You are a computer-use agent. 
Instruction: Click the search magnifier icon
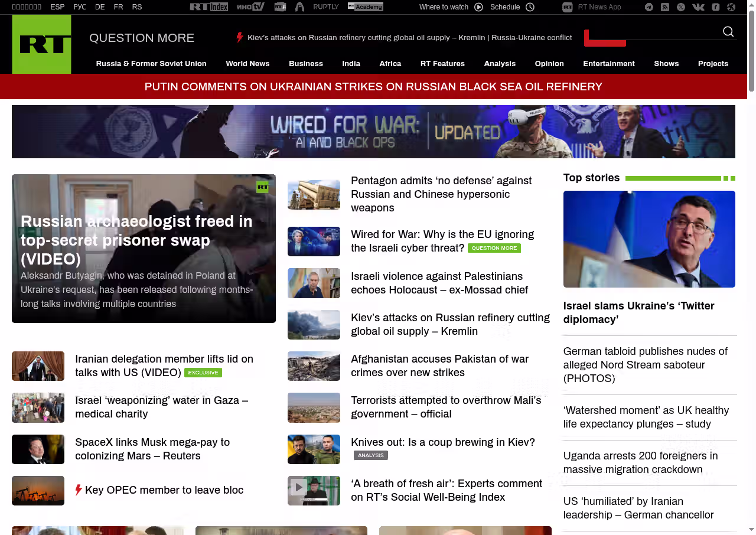coord(728,32)
